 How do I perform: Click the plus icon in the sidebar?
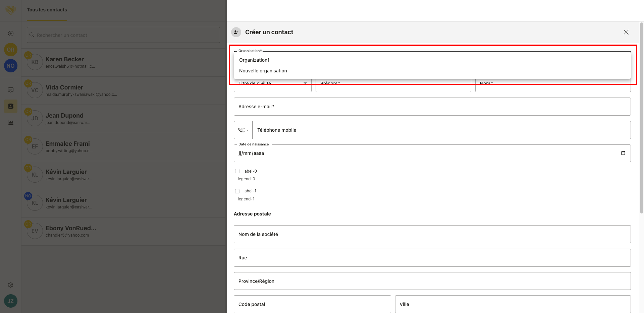(11, 34)
